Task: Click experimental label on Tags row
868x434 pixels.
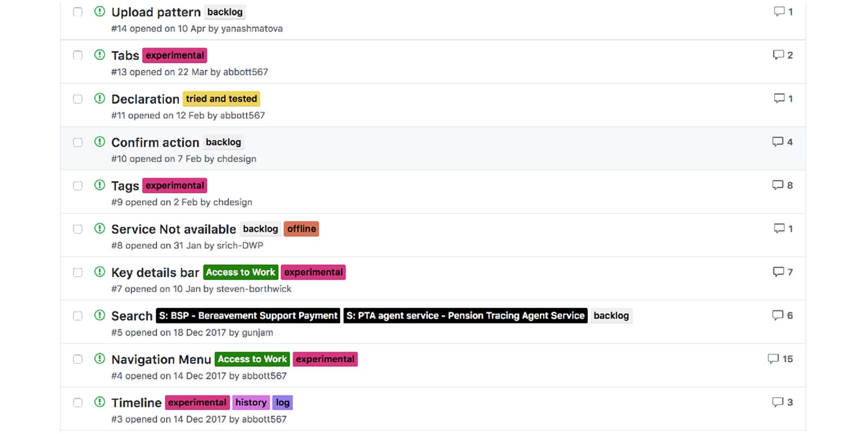Action: 175,186
